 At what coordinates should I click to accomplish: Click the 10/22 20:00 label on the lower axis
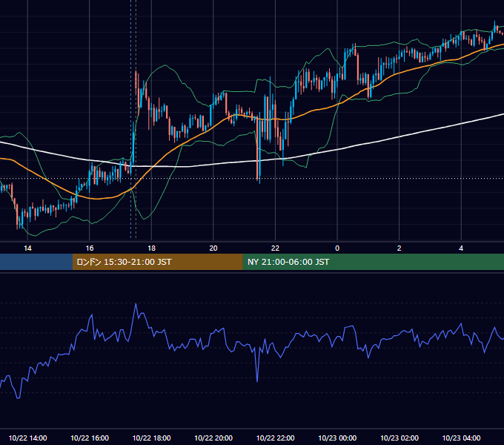tap(213, 438)
